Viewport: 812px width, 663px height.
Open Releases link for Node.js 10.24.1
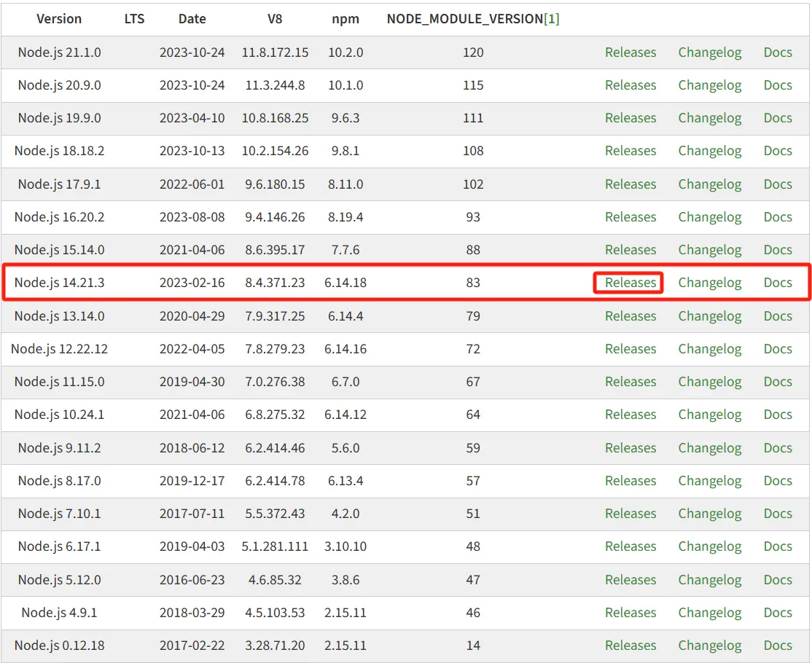click(631, 415)
